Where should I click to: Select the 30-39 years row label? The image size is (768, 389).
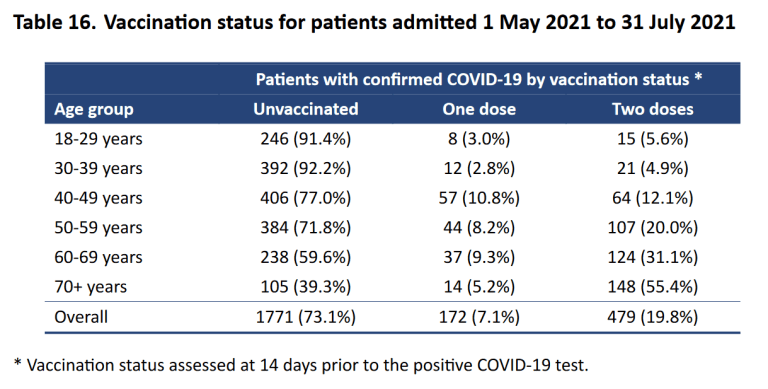click(x=98, y=169)
